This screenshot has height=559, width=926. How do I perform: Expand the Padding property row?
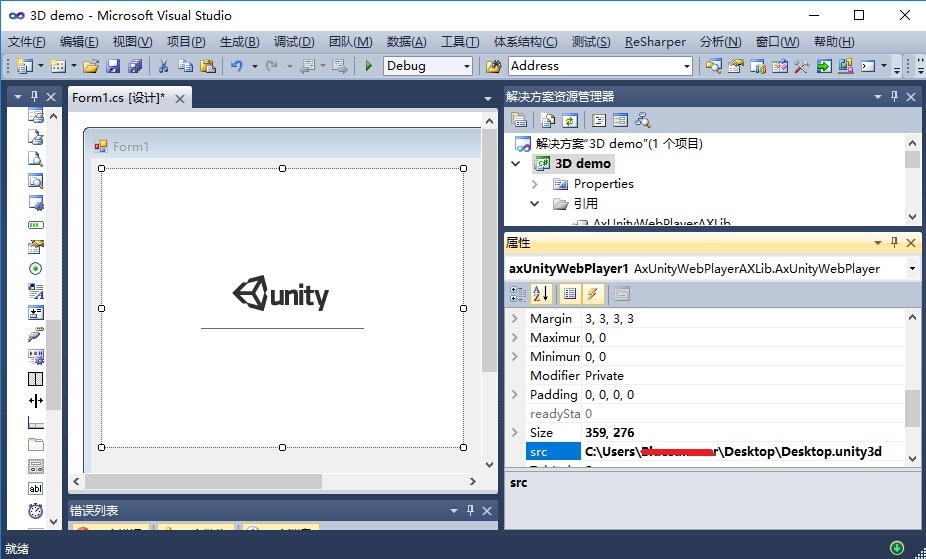click(514, 394)
